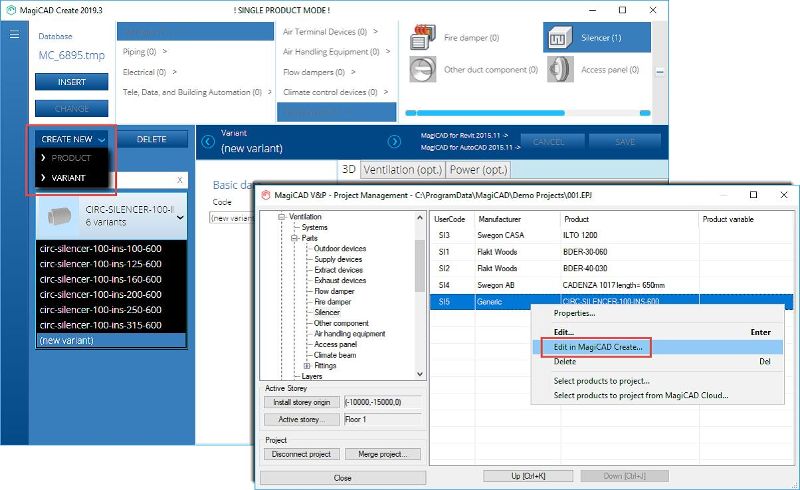Select the Fire damper category icon
Viewport: 800px width, 490px height.
[x=422, y=37]
